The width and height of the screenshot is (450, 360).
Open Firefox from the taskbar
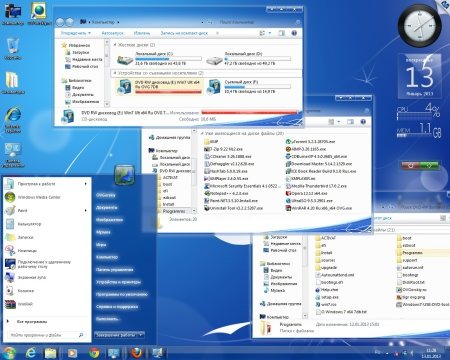136,353
